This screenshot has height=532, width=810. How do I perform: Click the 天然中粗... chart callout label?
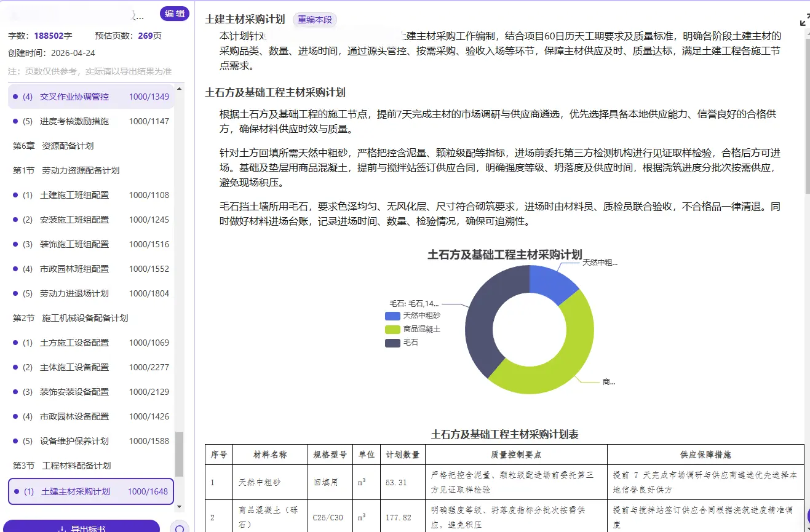(x=600, y=262)
